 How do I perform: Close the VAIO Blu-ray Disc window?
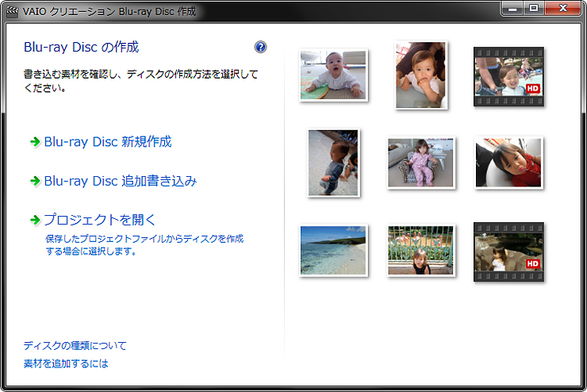pos(562,10)
